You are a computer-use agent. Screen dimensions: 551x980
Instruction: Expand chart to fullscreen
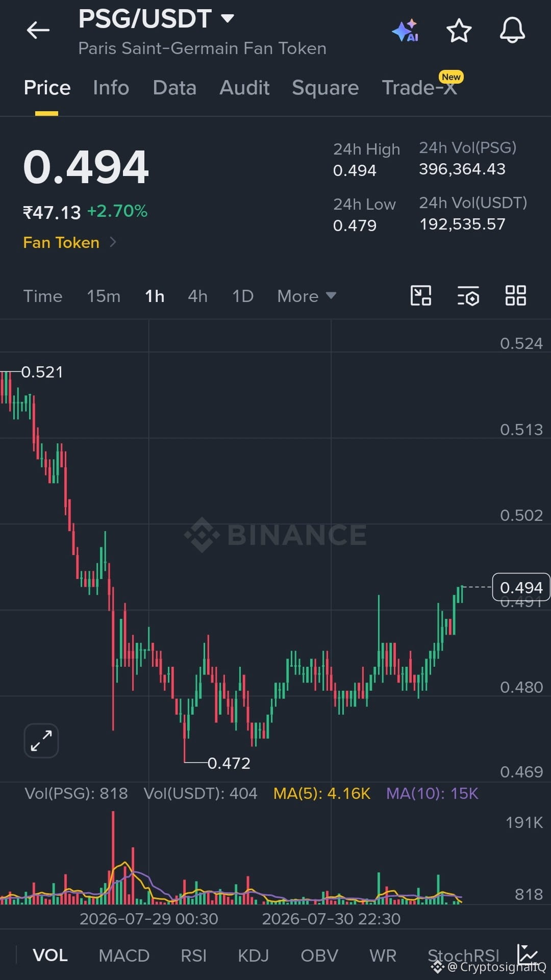click(x=41, y=741)
